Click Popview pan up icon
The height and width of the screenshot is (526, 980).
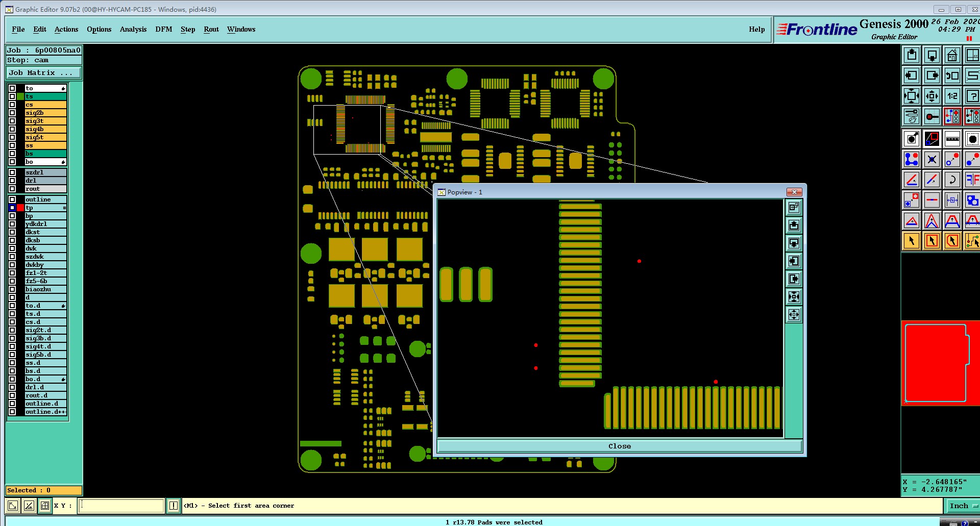[794, 225]
